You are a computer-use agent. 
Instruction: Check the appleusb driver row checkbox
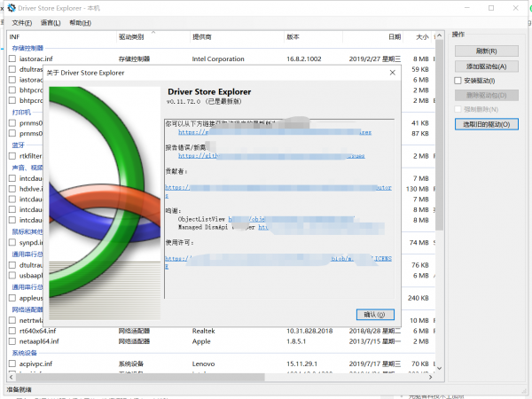tap(12, 298)
